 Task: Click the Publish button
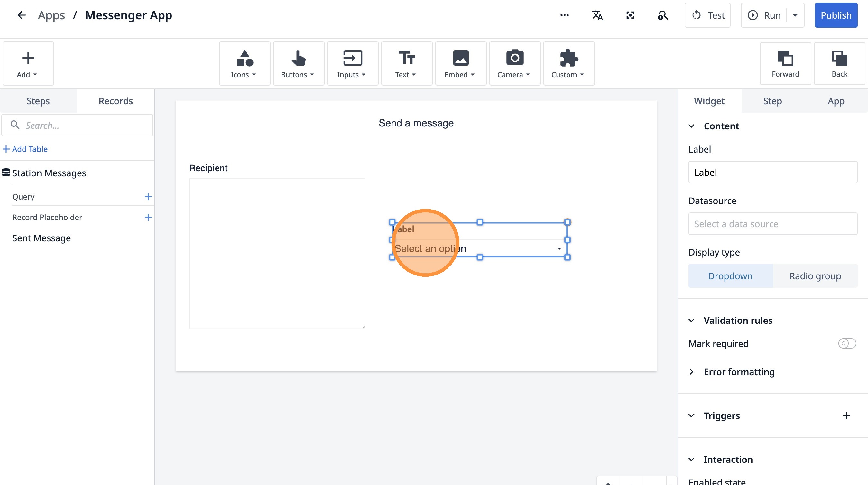coord(836,15)
